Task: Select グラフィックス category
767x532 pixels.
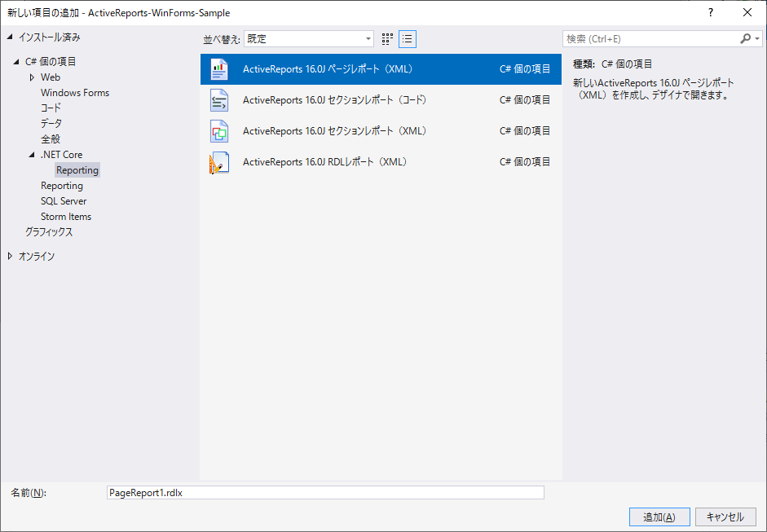Action: coord(49,232)
